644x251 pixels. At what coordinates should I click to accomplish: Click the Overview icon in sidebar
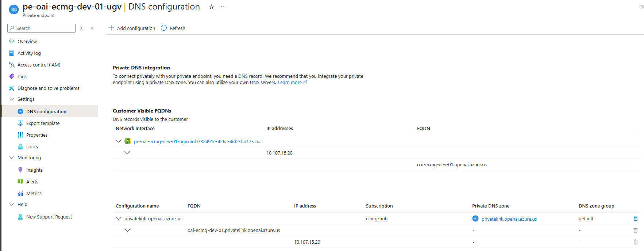click(x=12, y=41)
